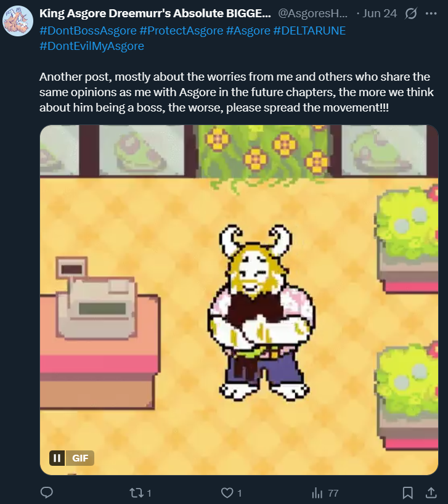Open the three-dot more options menu
The image size is (448, 504).
point(431,14)
